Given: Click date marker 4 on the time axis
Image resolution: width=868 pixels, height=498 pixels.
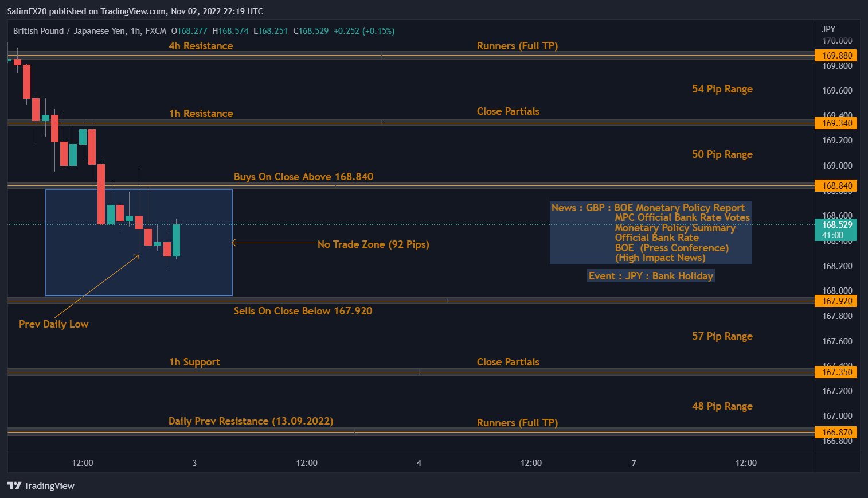Looking at the screenshot, I should (x=419, y=463).
